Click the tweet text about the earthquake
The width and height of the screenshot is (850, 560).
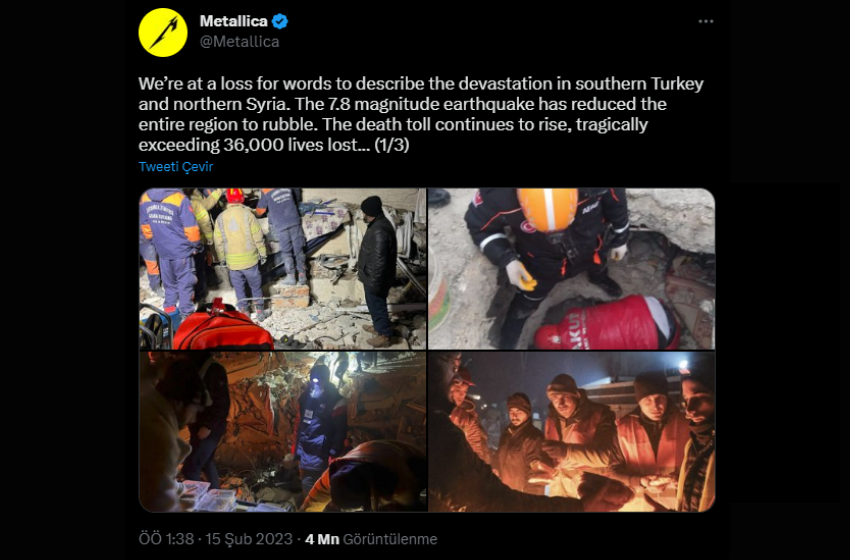click(x=421, y=114)
